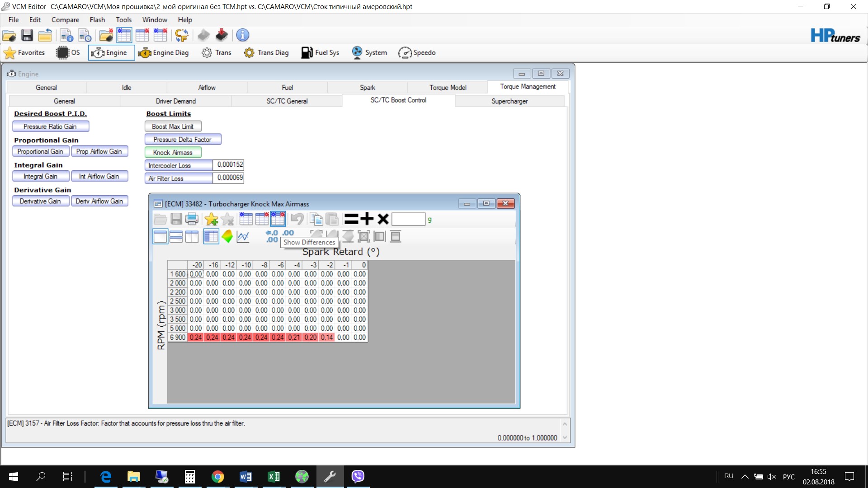The width and height of the screenshot is (868, 488).
Task: Click the plus operator icon
Action: (x=367, y=219)
